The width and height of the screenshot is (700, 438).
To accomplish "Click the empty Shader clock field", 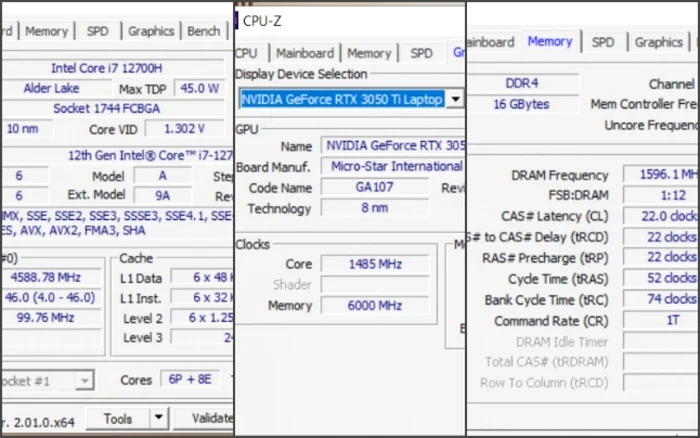I will point(375,284).
